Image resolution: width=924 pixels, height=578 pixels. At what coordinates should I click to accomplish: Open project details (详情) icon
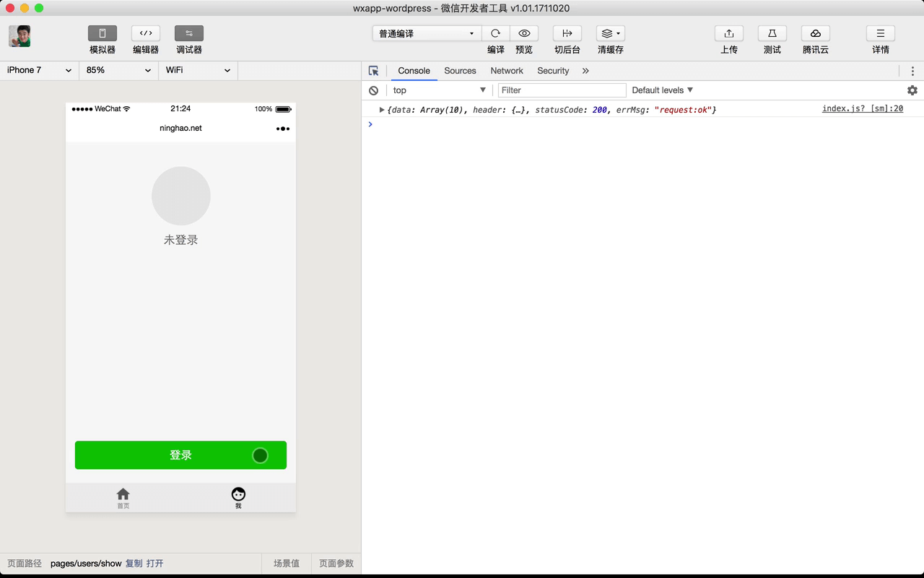[x=880, y=33]
